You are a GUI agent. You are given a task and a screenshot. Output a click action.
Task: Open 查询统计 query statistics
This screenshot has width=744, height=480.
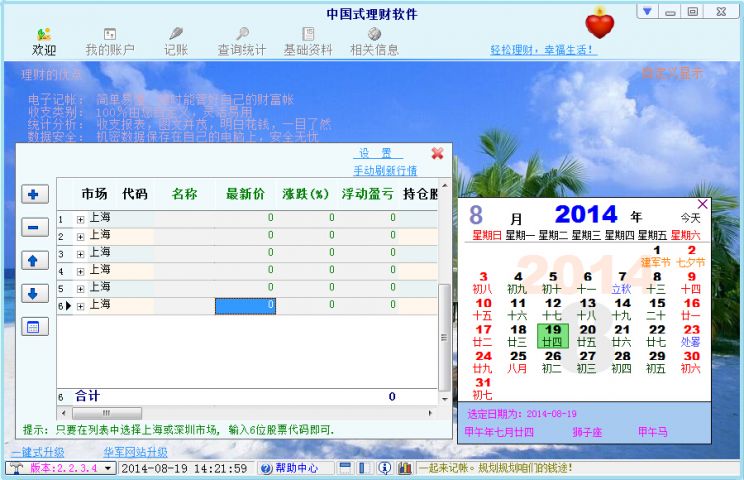pos(242,41)
